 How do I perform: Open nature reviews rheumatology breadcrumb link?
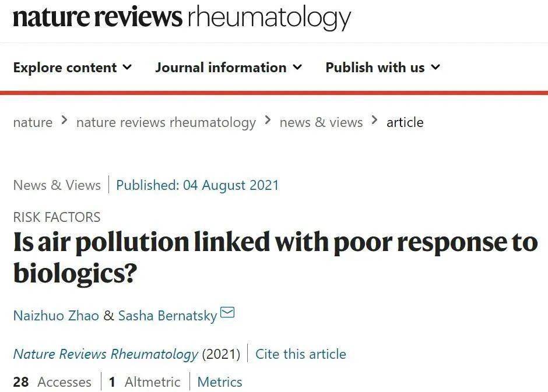coord(166,122)
